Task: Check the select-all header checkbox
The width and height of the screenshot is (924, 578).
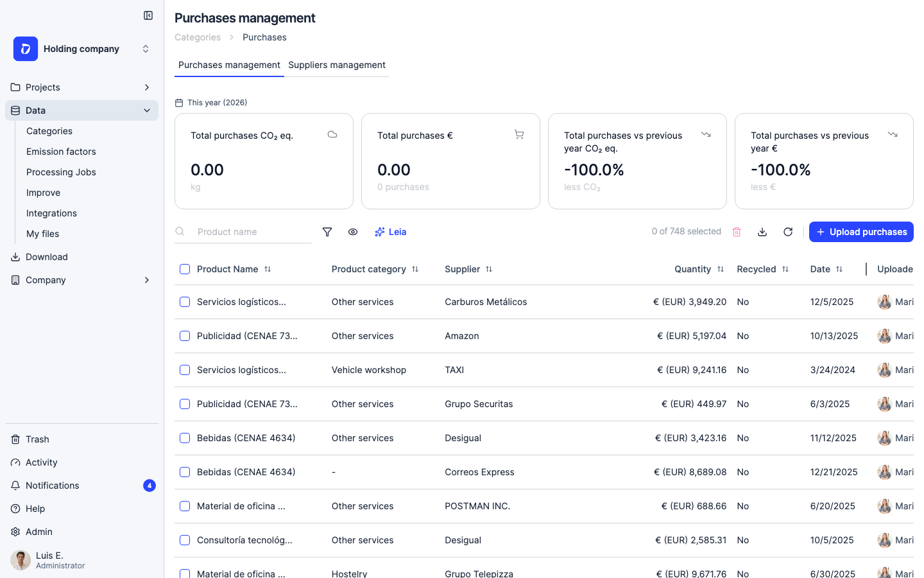Action: coord(185,269)
